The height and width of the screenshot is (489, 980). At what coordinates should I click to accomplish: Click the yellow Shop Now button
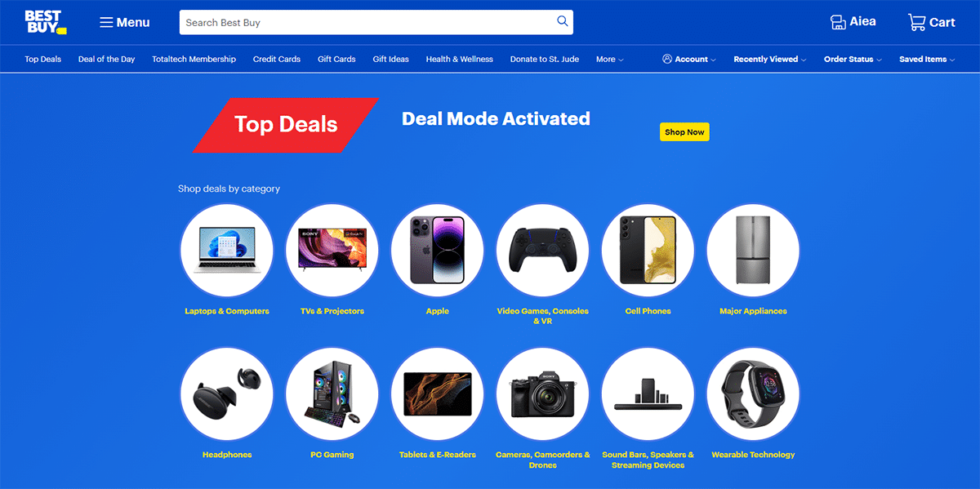(684, 132)
